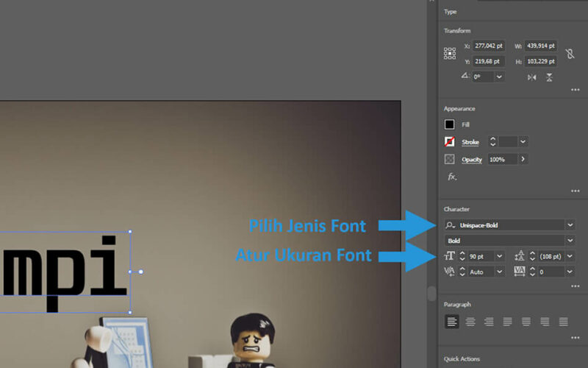Image resolution: width=588 pixels, height=368 pixels.
Task: Select Align center paragraph
Action: (470, 322)
